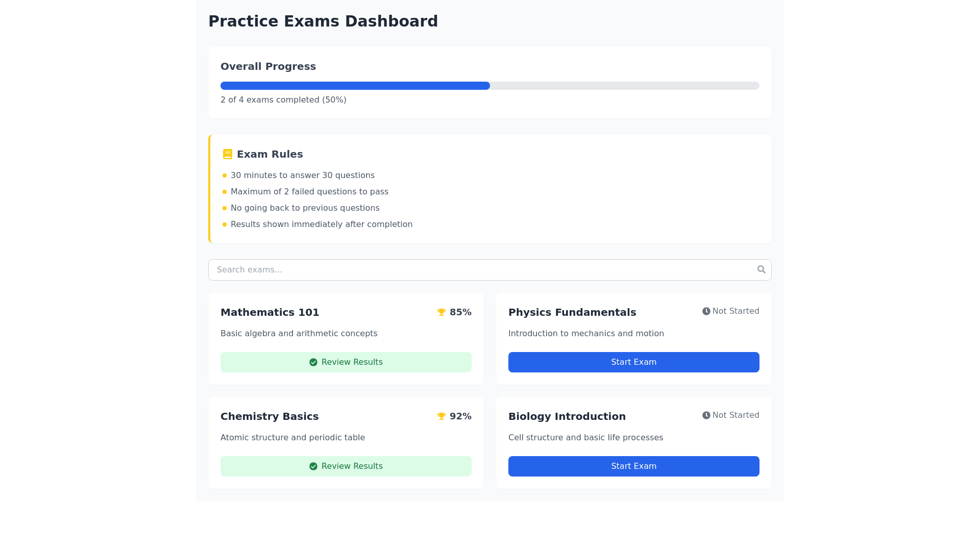The height and width of the screenshot is (551, 980).
Task: Click the Overall Progress bar
Action: (489, 86)
